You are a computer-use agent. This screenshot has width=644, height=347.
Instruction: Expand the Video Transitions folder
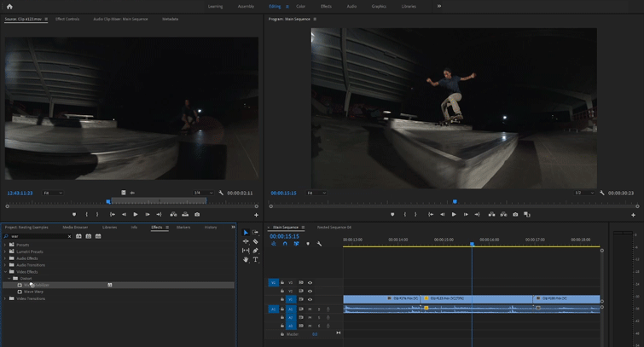[5, 298]
